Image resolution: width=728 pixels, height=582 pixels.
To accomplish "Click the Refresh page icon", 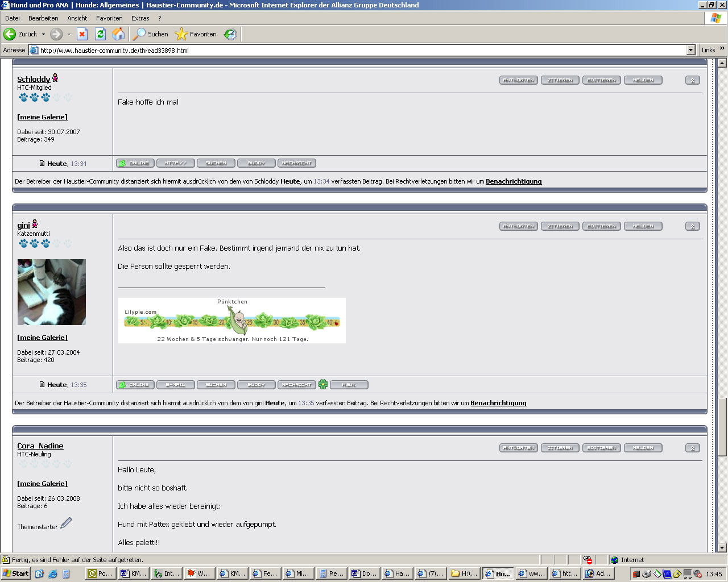I will 100,34.
